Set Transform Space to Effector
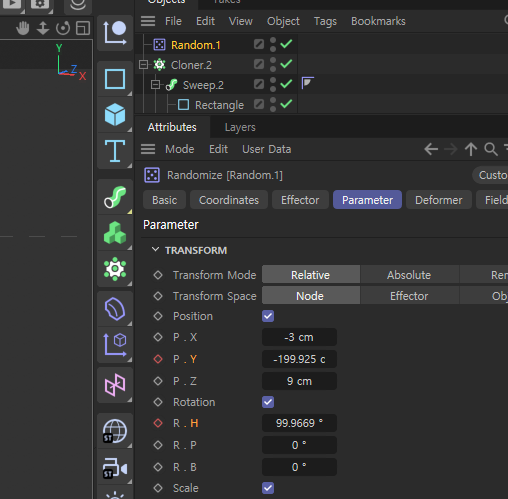 point(409,296)
